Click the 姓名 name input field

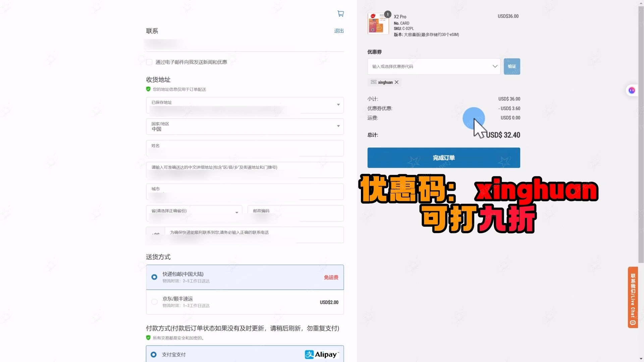tap(245, 148)
